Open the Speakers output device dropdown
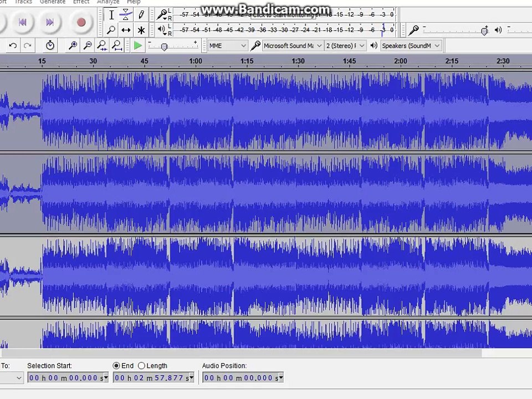This screenshot has height=399, width=532. tap(411, 45)
